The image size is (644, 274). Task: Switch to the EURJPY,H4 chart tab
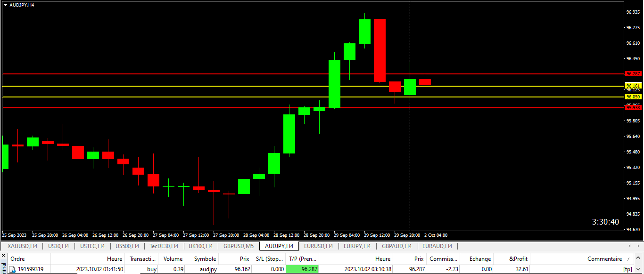[x=357, y=246]
